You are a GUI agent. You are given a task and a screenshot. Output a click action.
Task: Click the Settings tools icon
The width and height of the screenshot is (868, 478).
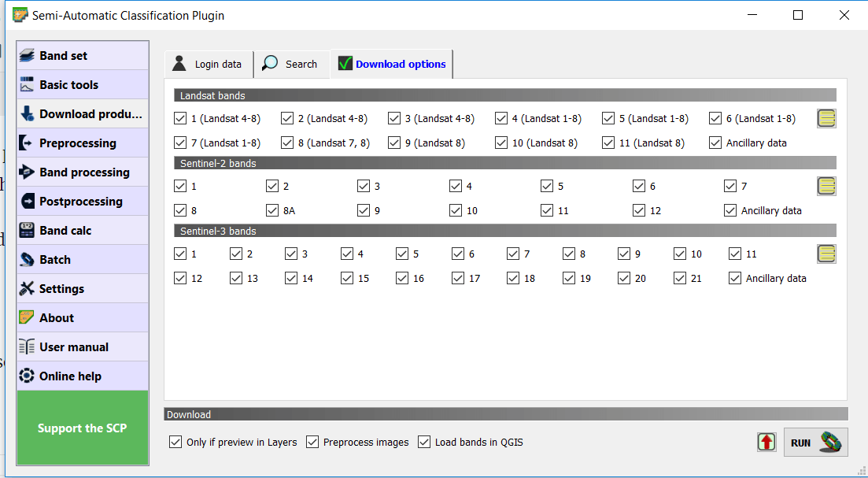point(27,288)
